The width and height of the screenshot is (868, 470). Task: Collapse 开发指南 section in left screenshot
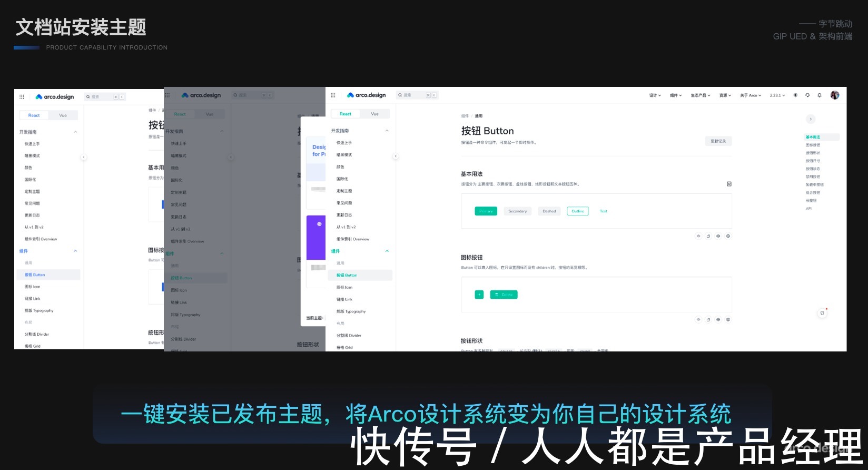point(75,132)
